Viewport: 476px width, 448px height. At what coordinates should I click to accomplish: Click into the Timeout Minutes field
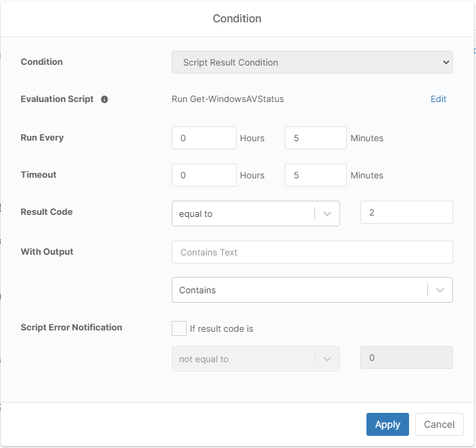[x=315, y=175]
